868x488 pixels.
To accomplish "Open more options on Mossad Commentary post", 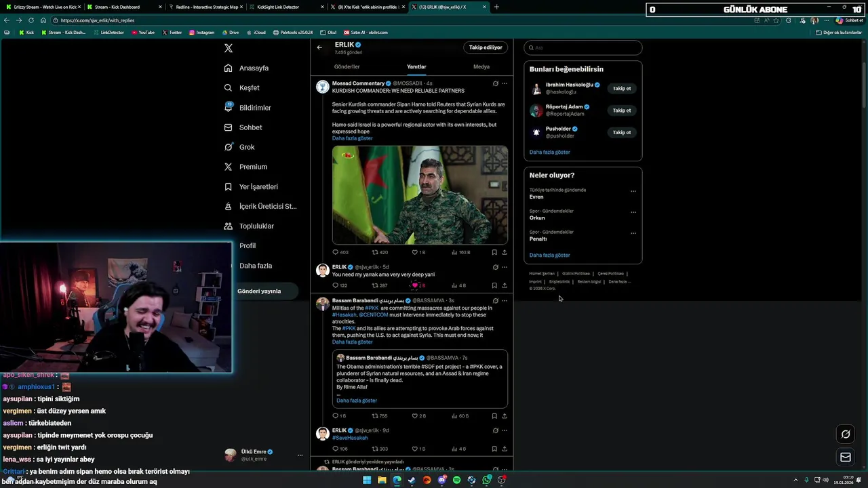I will (505, 83).
